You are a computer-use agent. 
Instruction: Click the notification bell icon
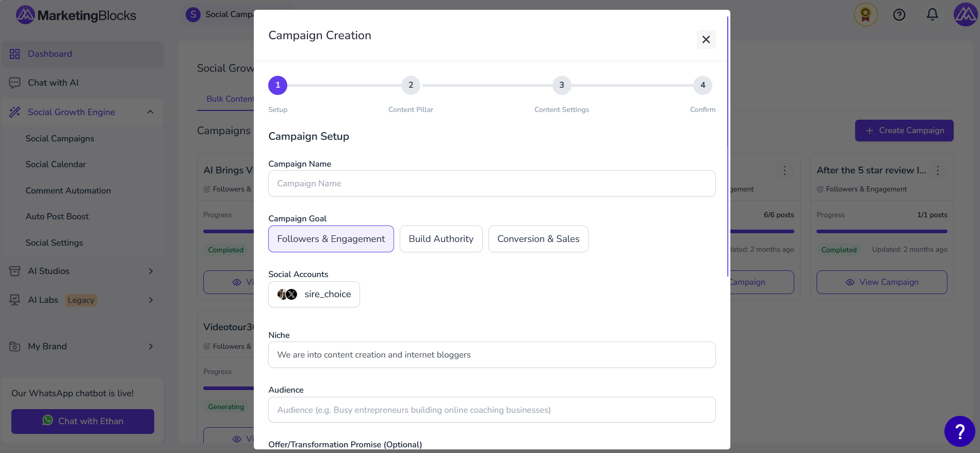pyautogui.click(x=932, y=14)
